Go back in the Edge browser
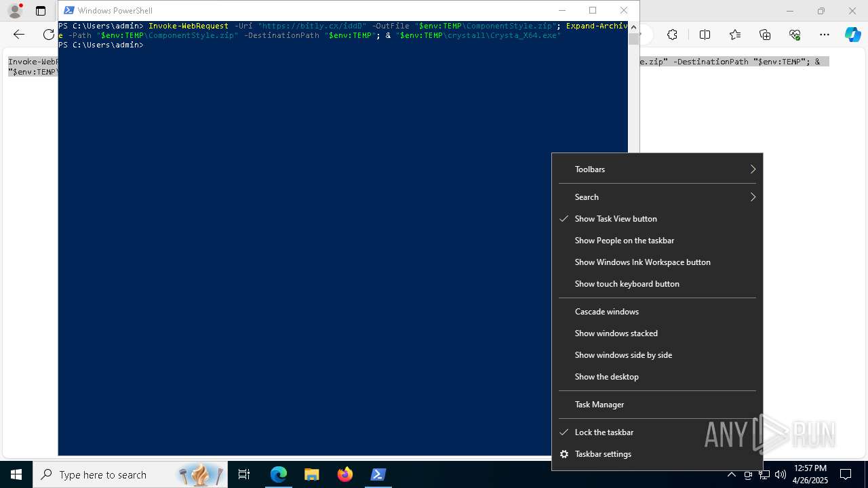Image resolution: width=868 pixels, height=488 pixels. coord(19,35)
